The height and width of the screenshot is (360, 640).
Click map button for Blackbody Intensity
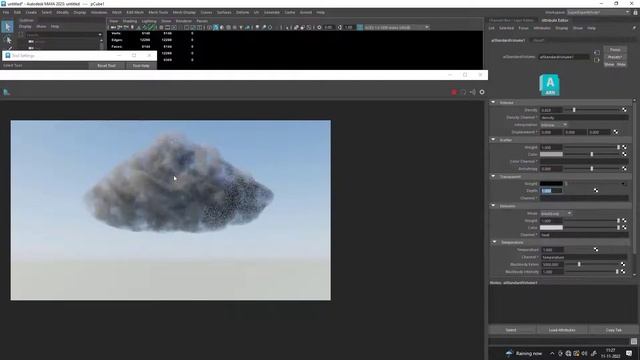point(623,271)
